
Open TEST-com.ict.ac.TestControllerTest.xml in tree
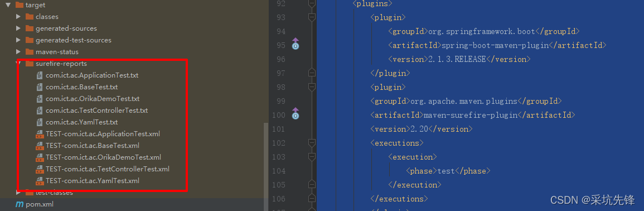pyautogui.click(x=108, y=169)
